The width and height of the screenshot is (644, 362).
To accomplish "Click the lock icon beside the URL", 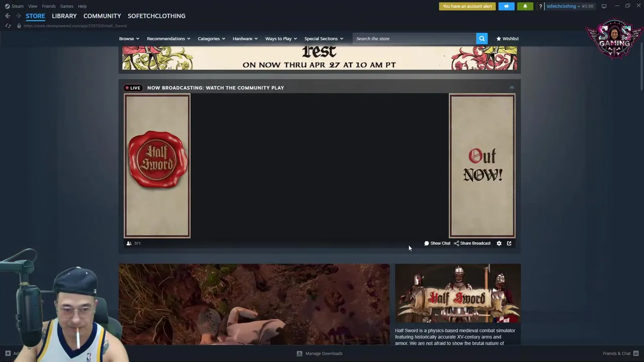I will pyautogui.click(x=19, y=26).
